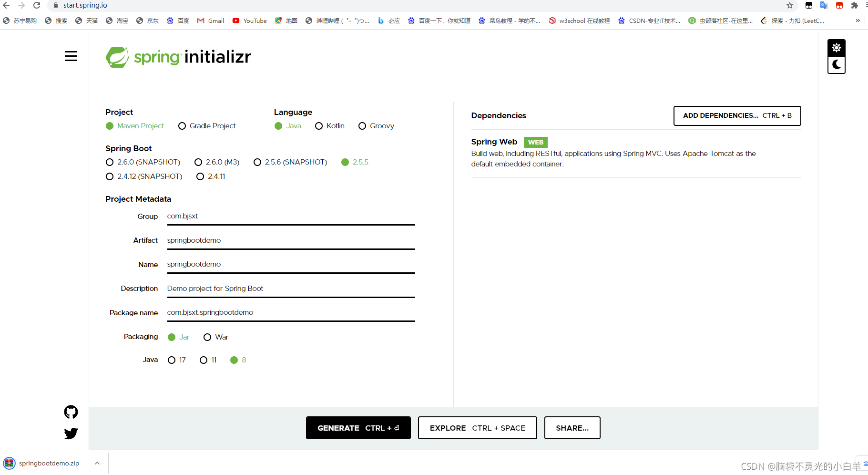This screenshot has width=868, height=475.
Task: Open the 地图 bookmark
Action: 286,21
